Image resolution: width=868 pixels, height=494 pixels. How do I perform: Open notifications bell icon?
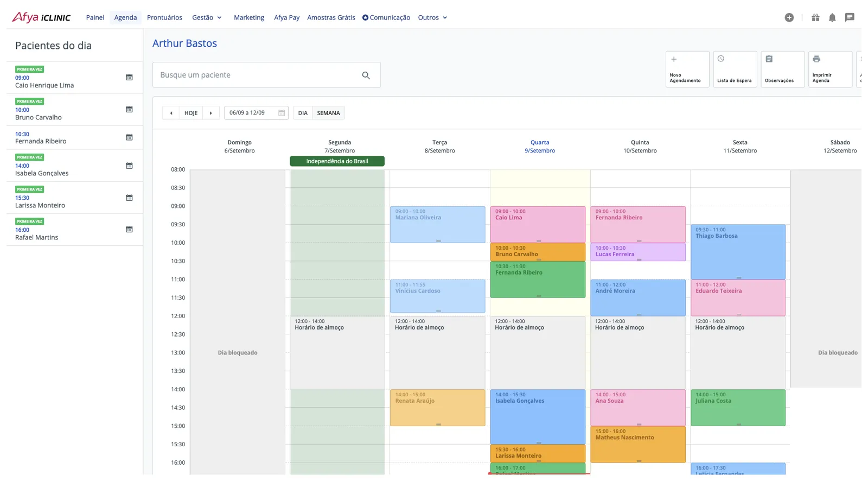(x=832, y=17)
